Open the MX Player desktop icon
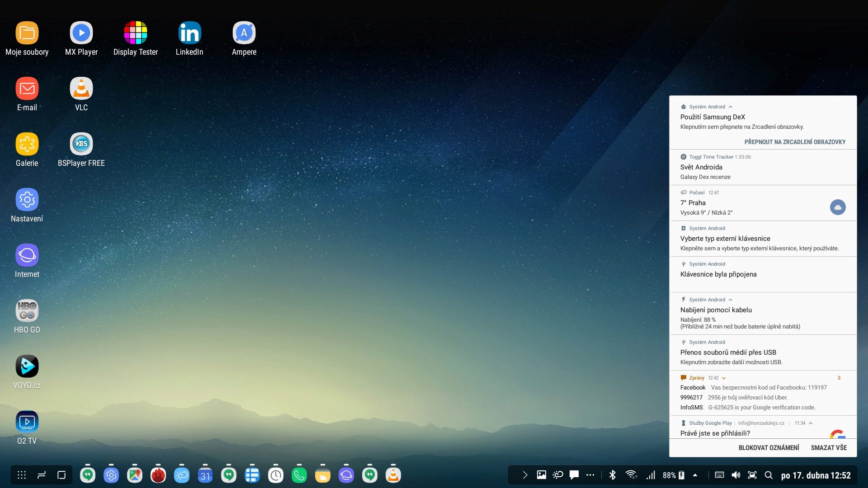Viewport: 868px width, 488px height. pyautogui.click(x=81, y=33)
